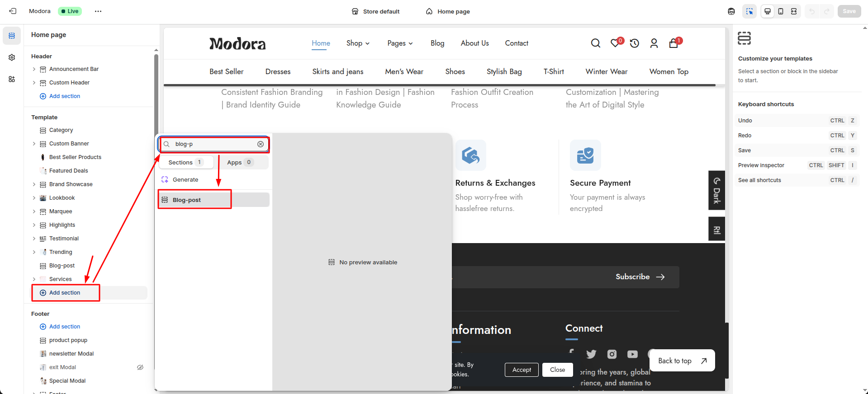Click the Redo arrow icon
This screenshot has height=394, width=868.
coord(827,11)
